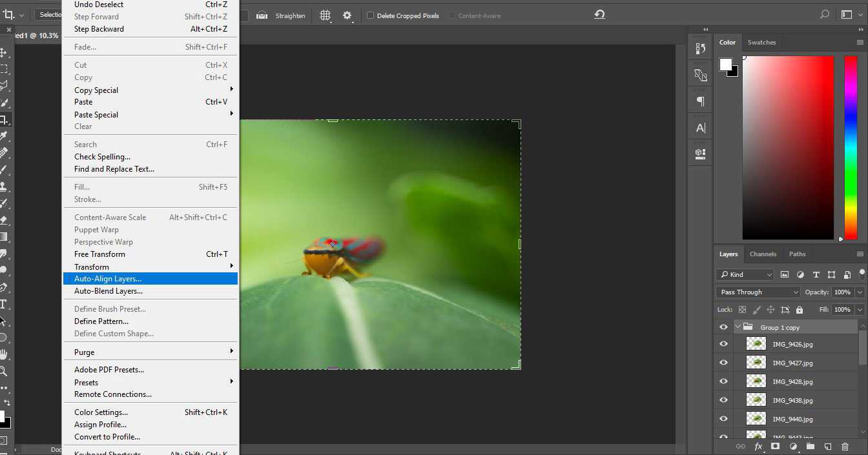Collapse the Group 1 copy folder

point(738,327)
